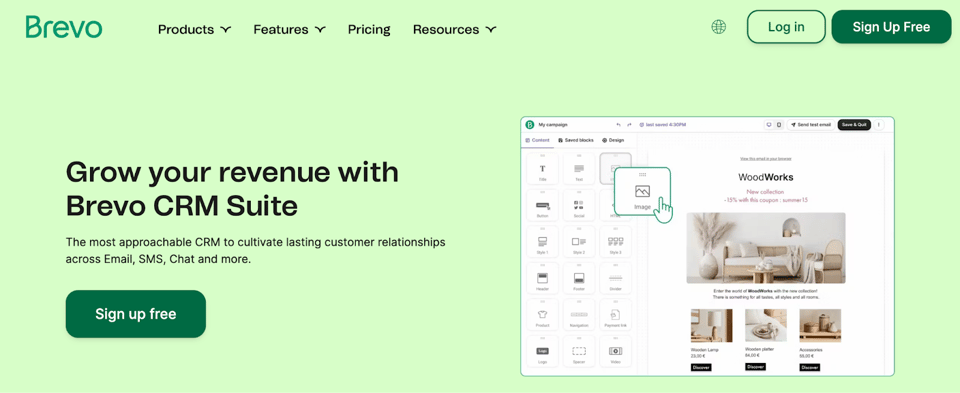Choose the Style 2 layout block
Viewport: 960px width, 393px height.
pyautogui.click(x=579, y=242)
